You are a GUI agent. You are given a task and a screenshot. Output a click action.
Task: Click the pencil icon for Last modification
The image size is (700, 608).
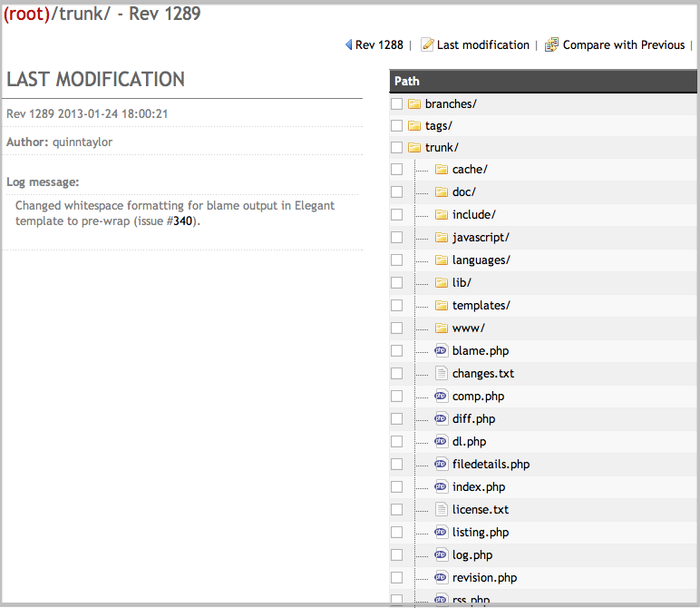427,44
